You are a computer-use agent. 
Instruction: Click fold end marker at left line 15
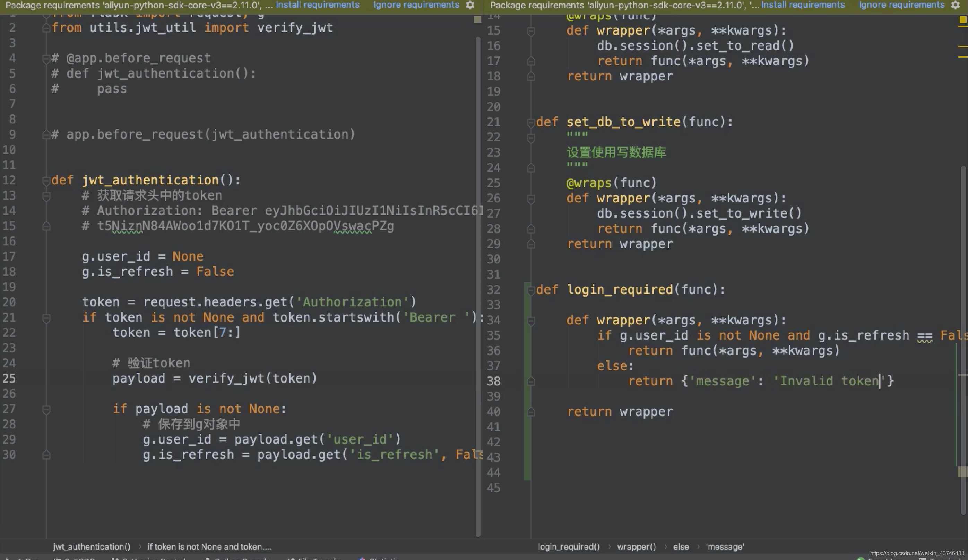pos(46,226)
